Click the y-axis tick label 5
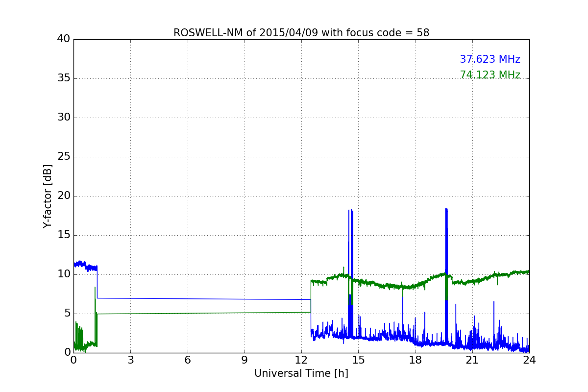This screenshot has width=588, height=392. tap(67, 314)
